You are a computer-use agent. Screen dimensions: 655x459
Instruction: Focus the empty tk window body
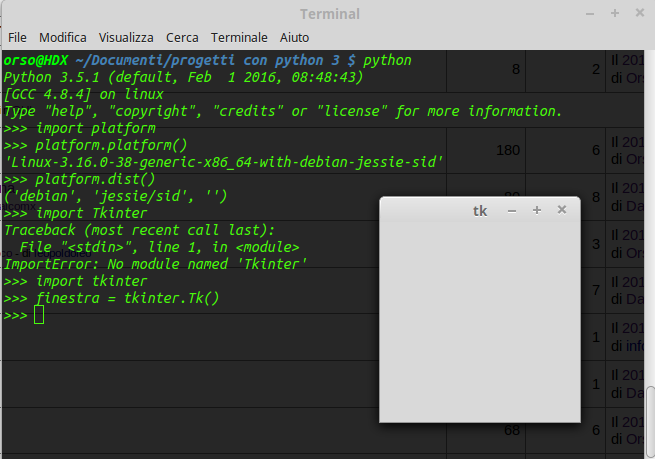[480, 320]
